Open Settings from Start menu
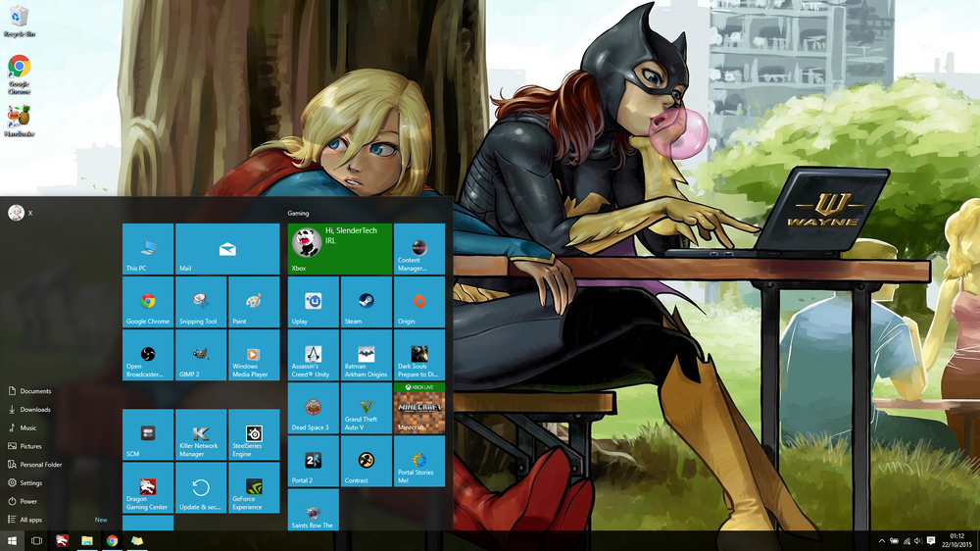The image size is (980, 551). pyautogui.click(x=25, y=482)
